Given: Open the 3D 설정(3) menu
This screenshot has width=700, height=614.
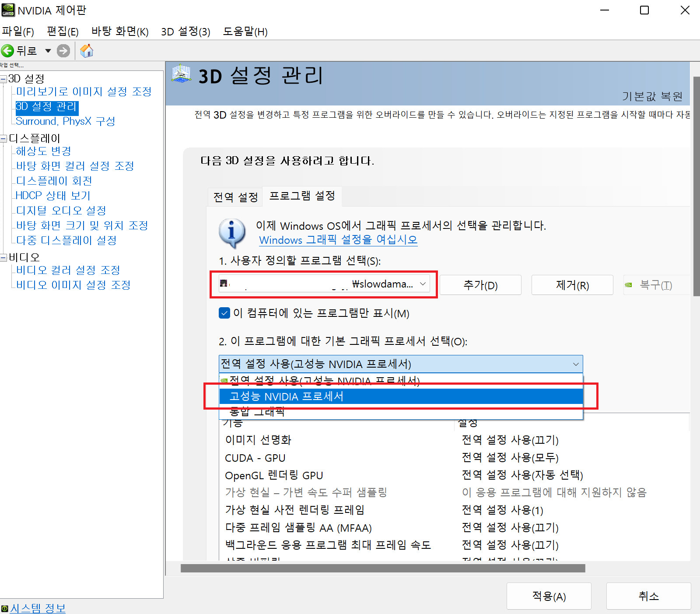Looking at the screenshot, I should tap(185, 32).
